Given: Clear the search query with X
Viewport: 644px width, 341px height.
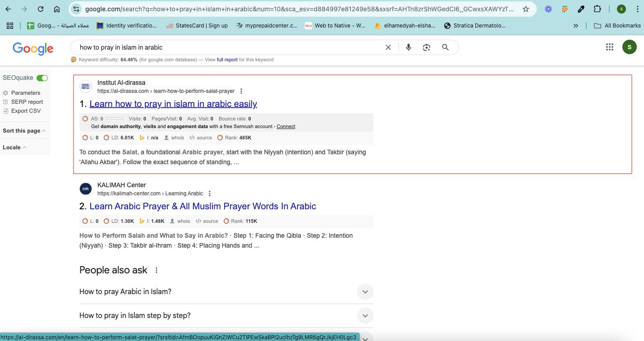Looking at the screenshot, I should coord(388,47).
